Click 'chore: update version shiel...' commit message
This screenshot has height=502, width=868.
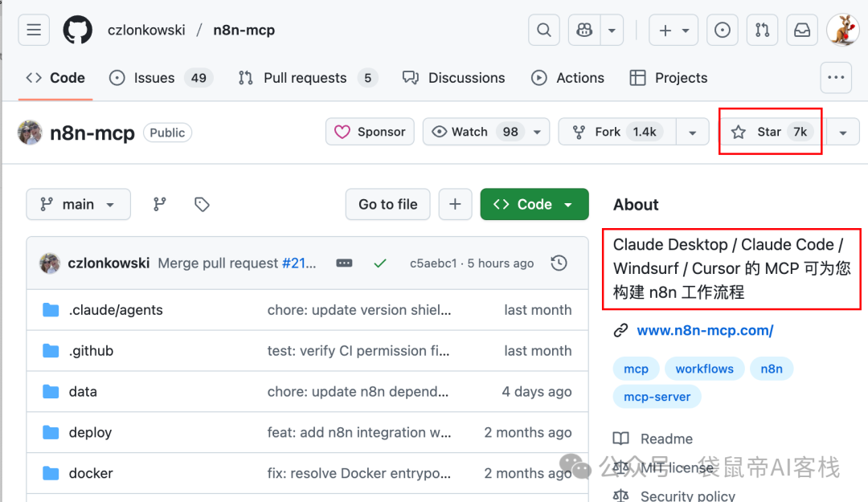tap(359, 310)
